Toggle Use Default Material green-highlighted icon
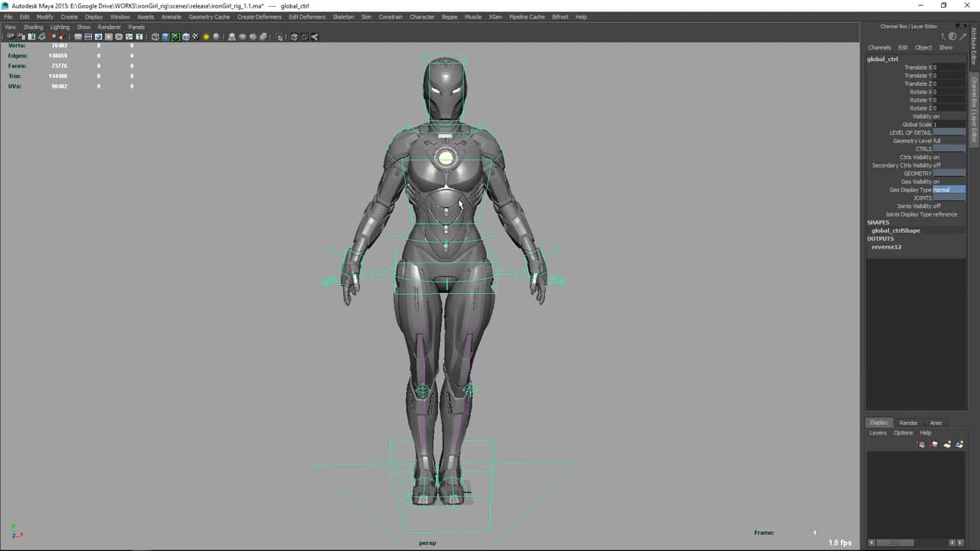The width and height of the screenshot is (980, 551). (x=175, y=37)
